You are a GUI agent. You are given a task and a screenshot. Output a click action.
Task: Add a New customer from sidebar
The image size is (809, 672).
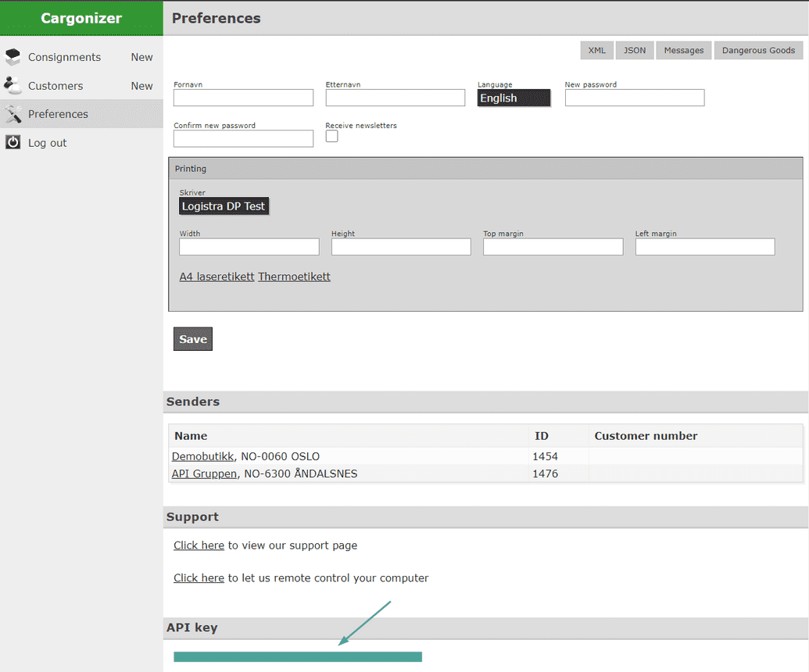pos(141,86)
